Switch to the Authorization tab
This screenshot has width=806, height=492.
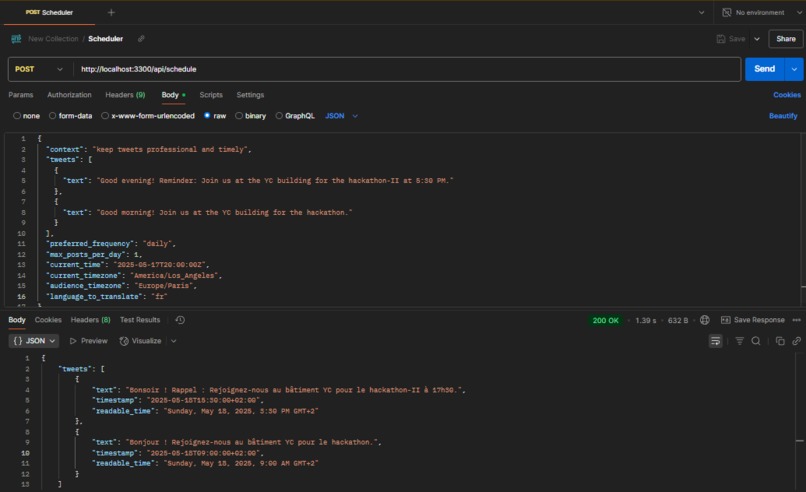tap(69, 95)
